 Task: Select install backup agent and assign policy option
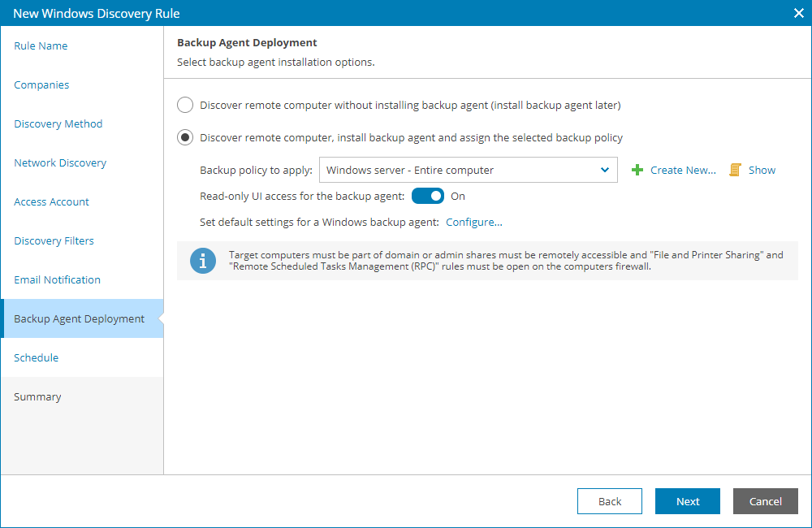pos(185,137)
